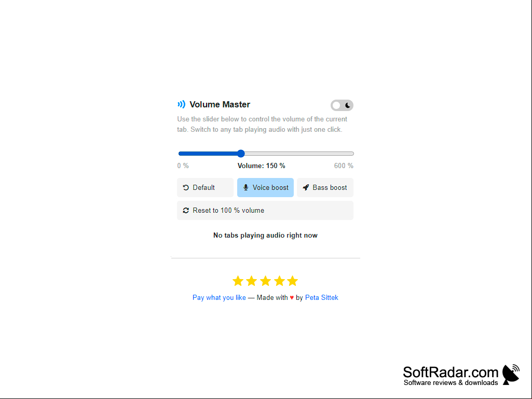
Task: Toggle the dark mode switch
Action: click(x=342, y=105)
